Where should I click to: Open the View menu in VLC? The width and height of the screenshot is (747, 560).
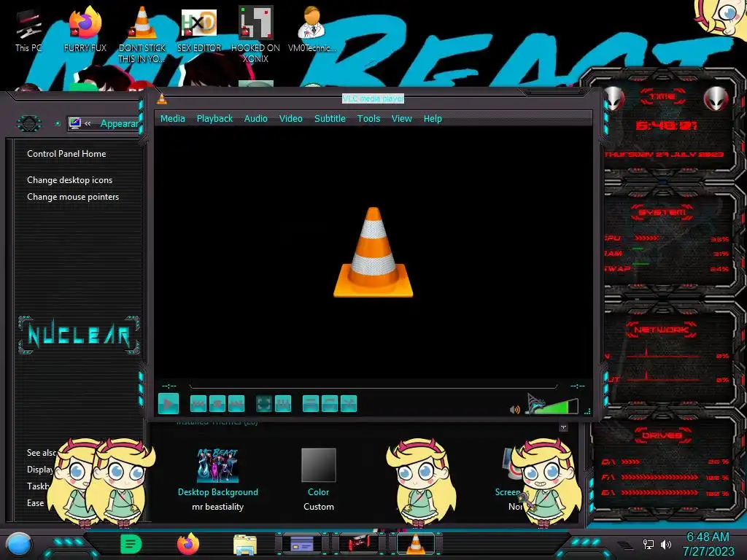[402, 119]
